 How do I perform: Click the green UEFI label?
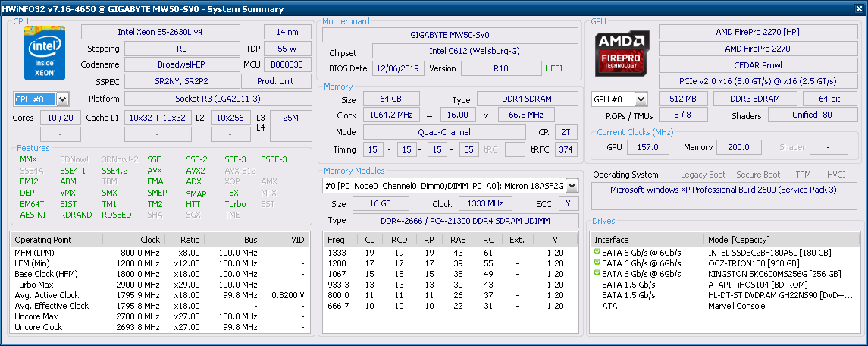[554, 68]
